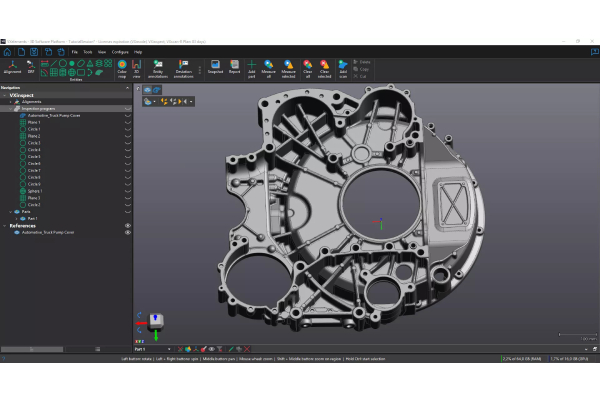
Task: Select the Sphere entity tool
Action: (72, 72)
